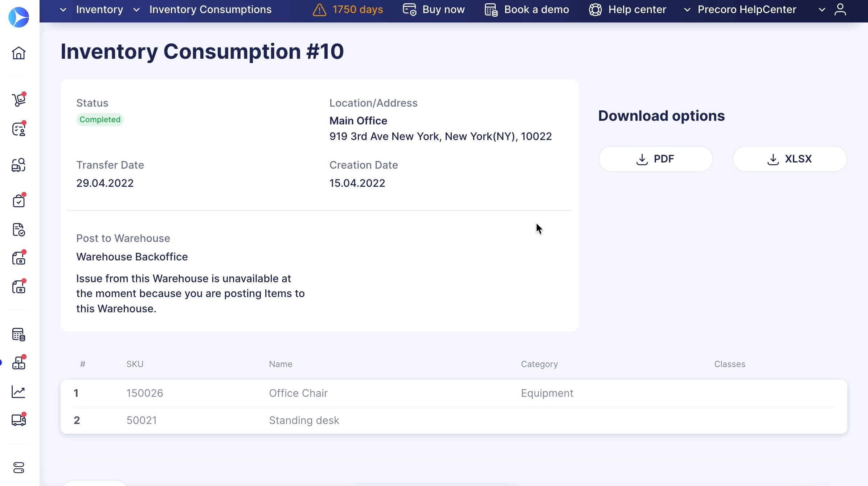Open the delivery truck sidebar icon

pos(19,420)
